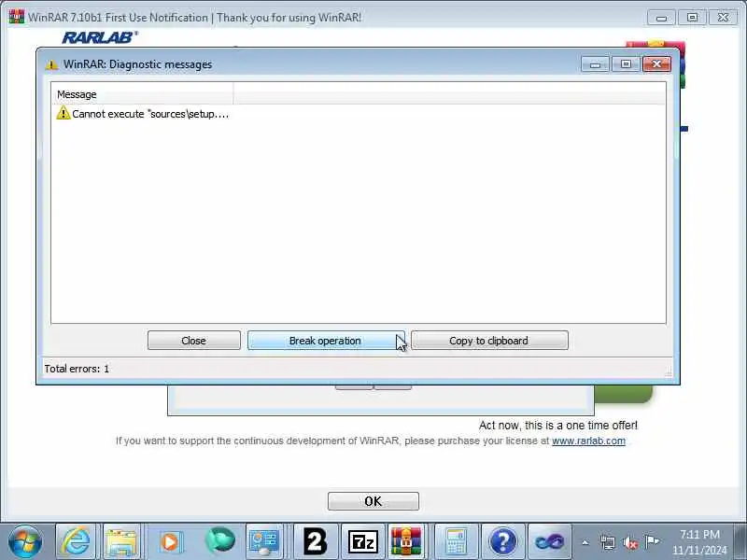The height and width of the screenshot is (560, 747).
Task: Show hidden system tray icons
Action: click(585, 542)
